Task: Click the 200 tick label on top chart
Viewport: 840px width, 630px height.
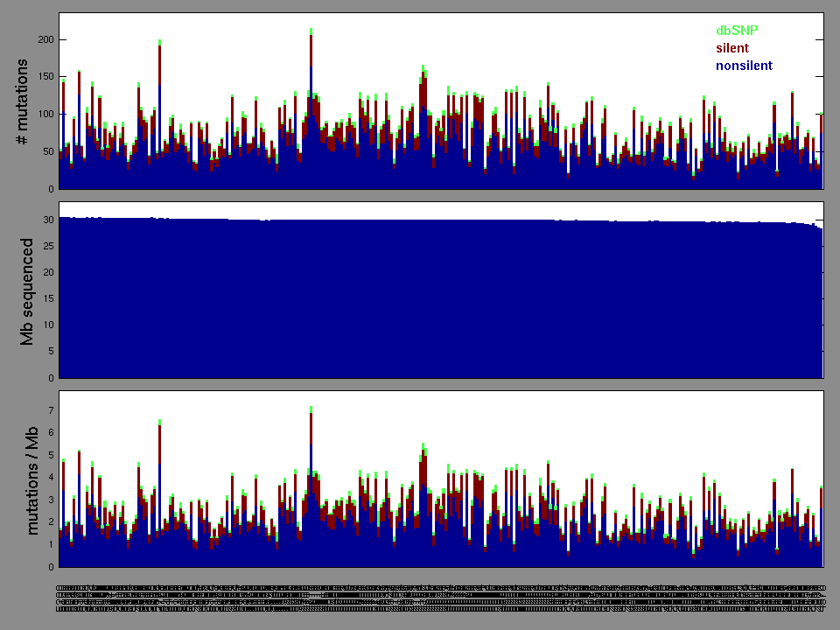Action: coord(45,40)
